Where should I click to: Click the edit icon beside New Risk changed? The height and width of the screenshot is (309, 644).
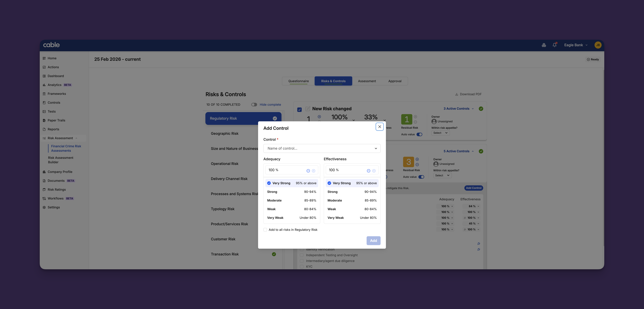[308, 109]
